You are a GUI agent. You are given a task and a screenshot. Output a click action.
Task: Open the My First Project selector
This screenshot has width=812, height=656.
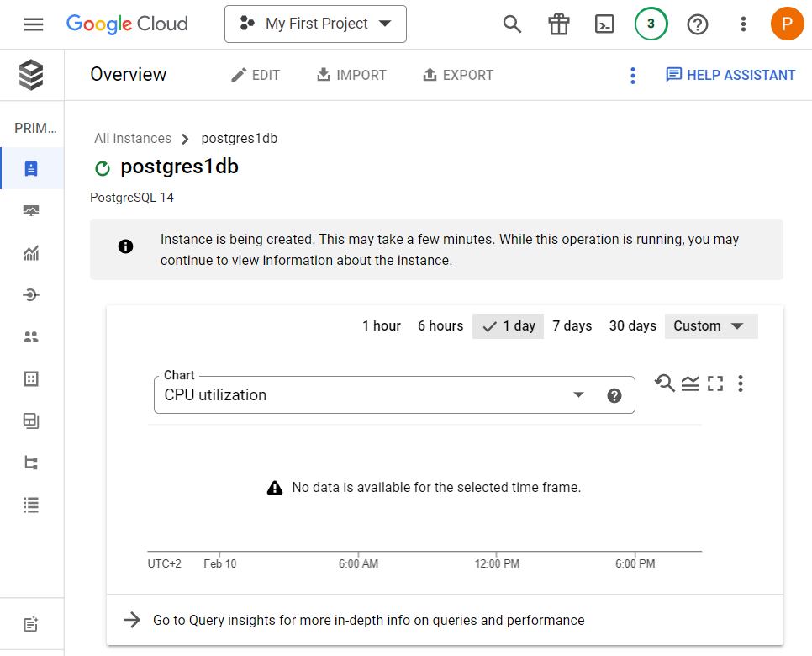(x=315, y=24)
